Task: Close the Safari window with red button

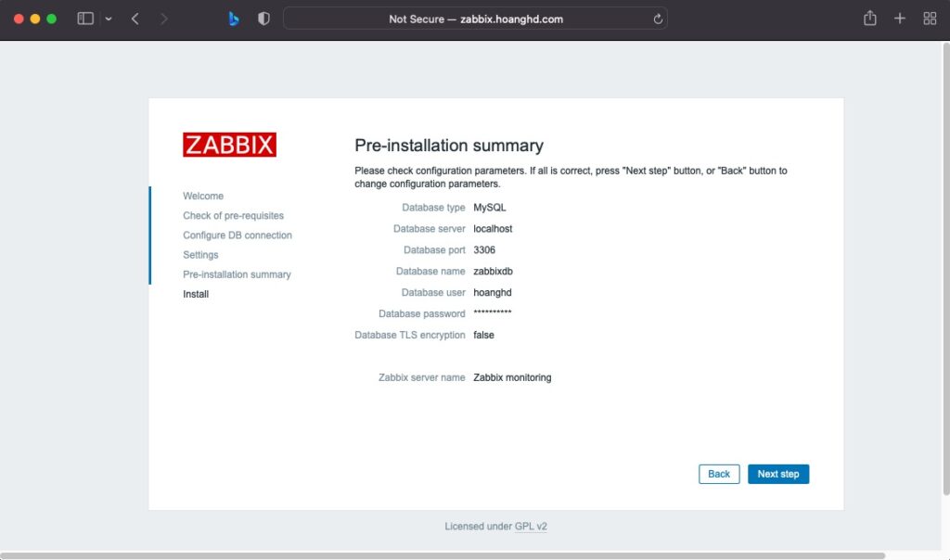Action: point(19,19)
